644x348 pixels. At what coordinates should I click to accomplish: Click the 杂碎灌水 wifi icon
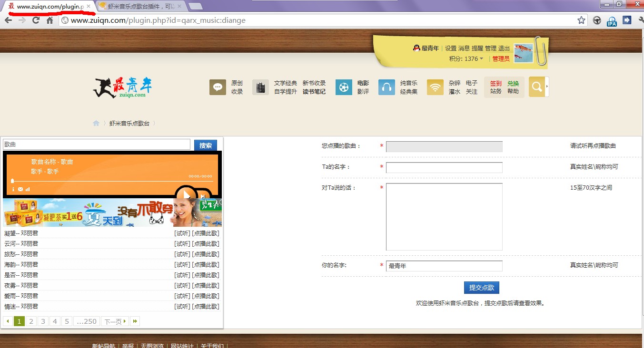(435, 87)
